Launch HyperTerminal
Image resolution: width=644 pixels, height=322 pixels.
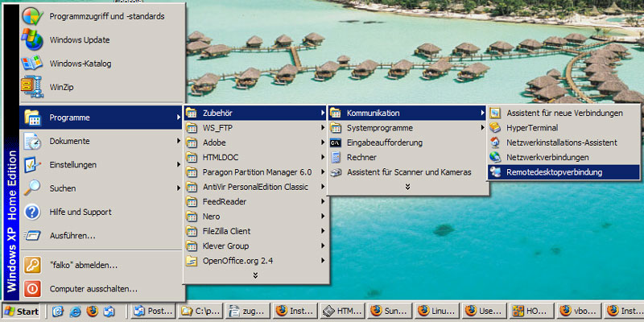563,128
